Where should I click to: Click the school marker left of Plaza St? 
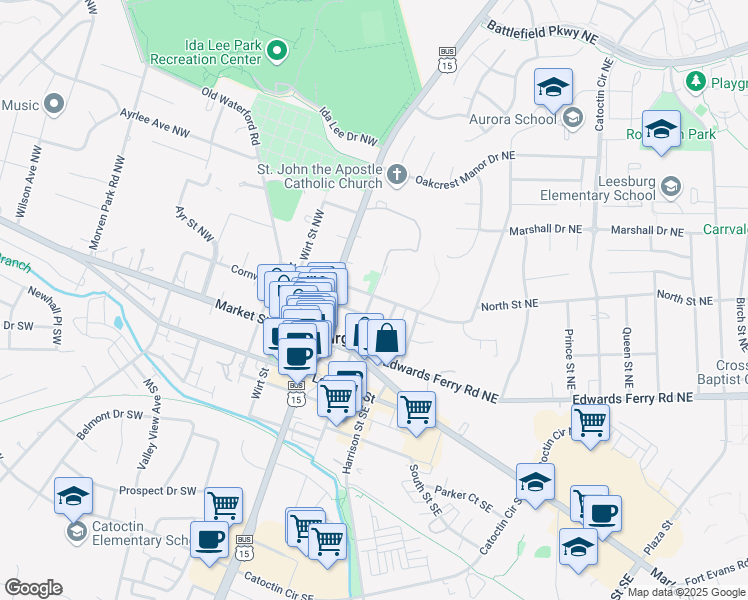(578, 548)
